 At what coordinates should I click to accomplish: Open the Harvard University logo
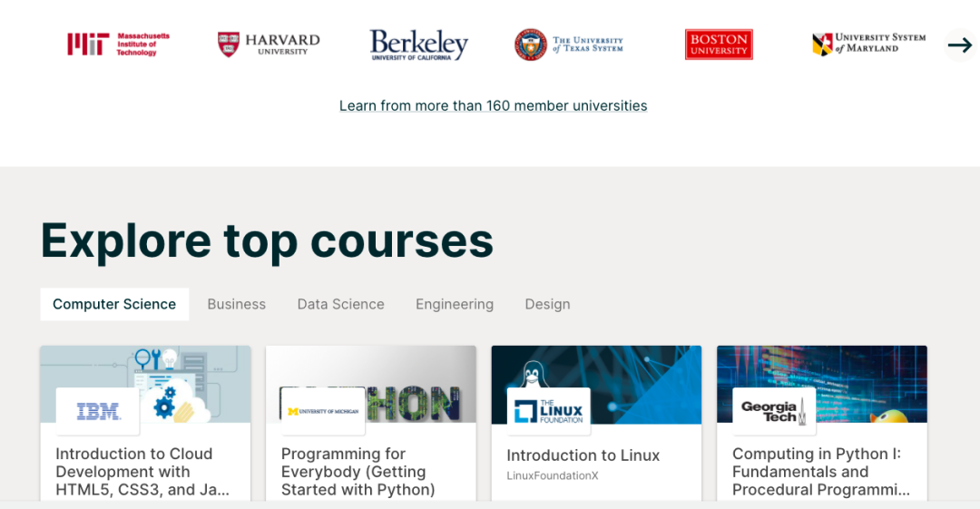[x=269, y=44]
